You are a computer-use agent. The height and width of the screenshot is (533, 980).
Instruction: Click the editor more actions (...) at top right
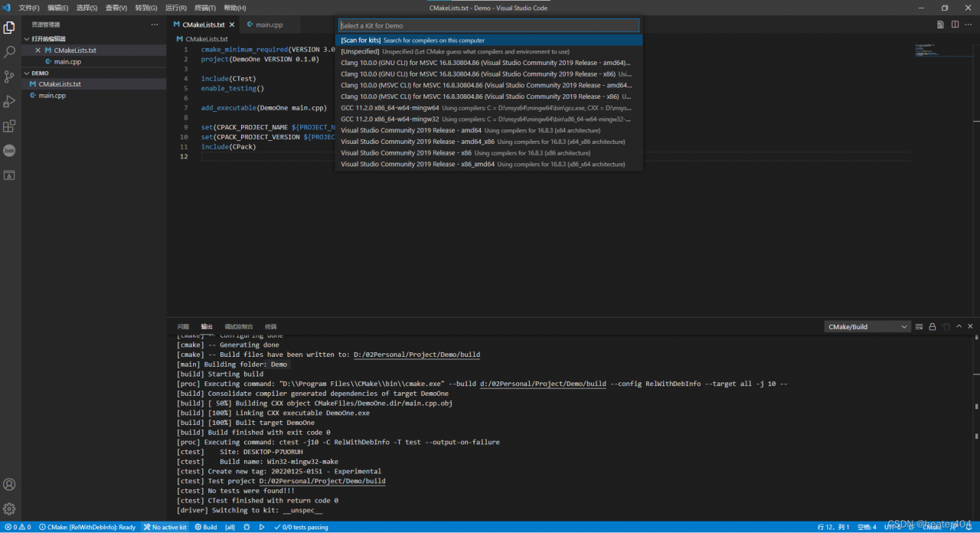(x=969, y=25)
